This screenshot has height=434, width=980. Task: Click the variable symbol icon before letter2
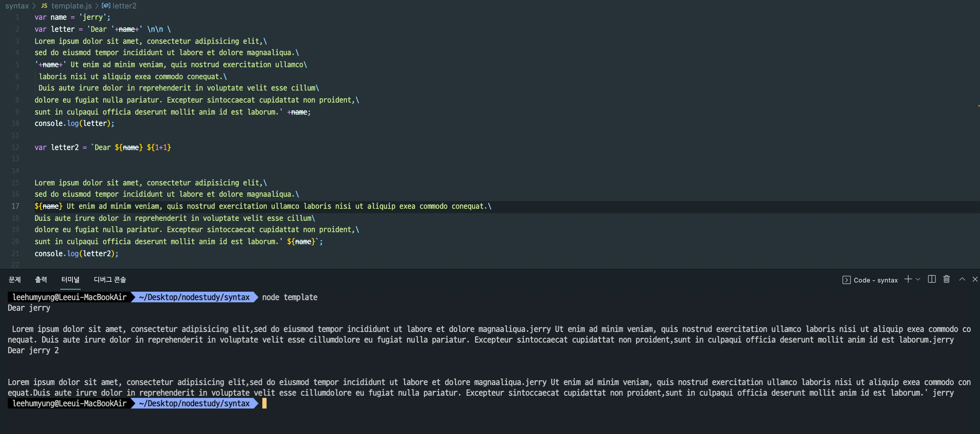click(106, 6)
